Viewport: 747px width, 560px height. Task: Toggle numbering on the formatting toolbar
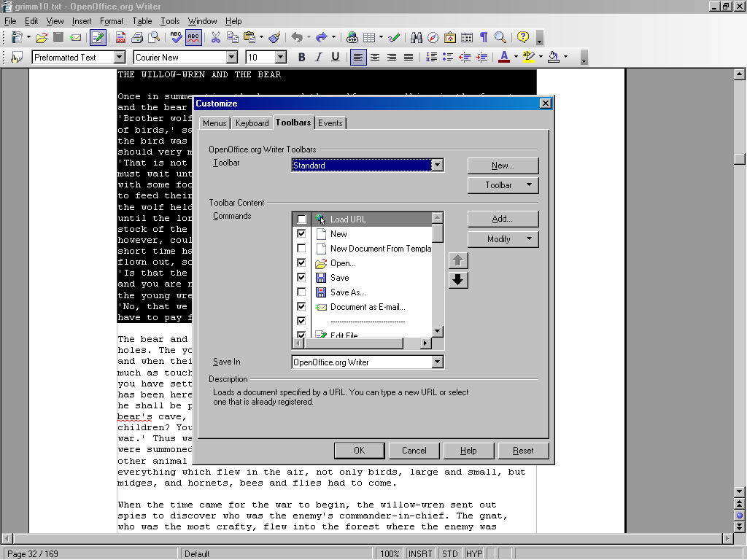click(431, 58)
